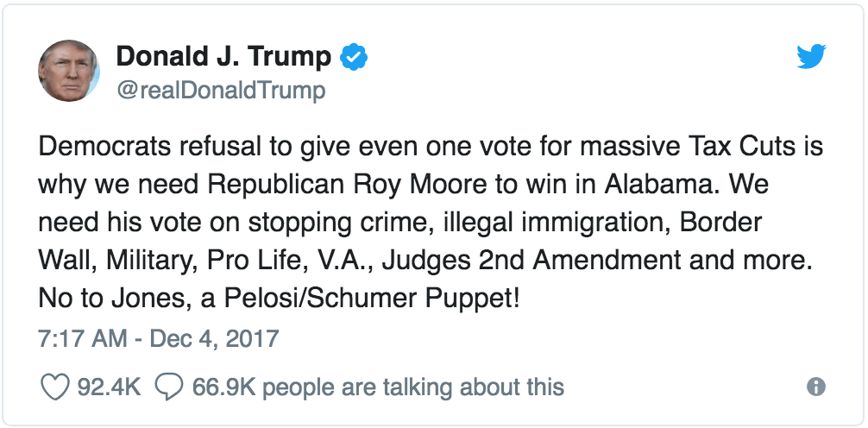Click the 92.4K like count
This screenshot has width=868, height=428.
[109, 387]
